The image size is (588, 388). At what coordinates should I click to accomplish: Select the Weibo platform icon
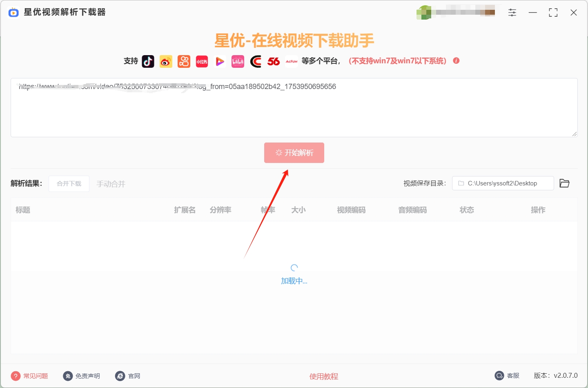[166, 61]
